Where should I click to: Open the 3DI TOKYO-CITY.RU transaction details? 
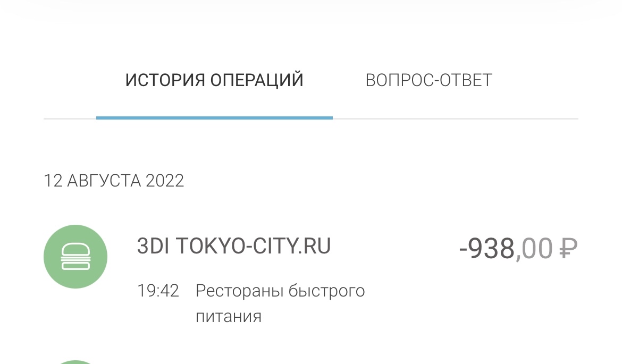click(x=310, y=275)
